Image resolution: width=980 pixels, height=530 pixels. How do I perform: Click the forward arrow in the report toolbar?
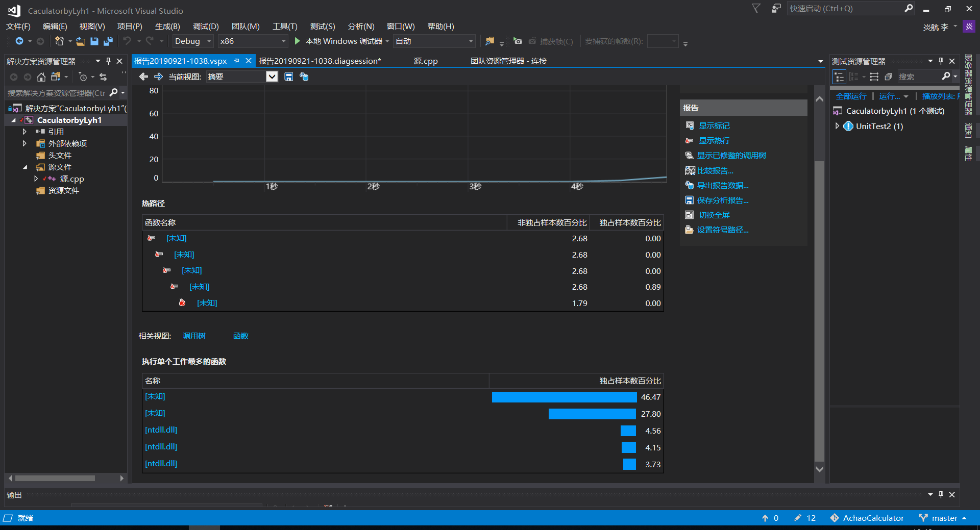[x=158, y=77]
